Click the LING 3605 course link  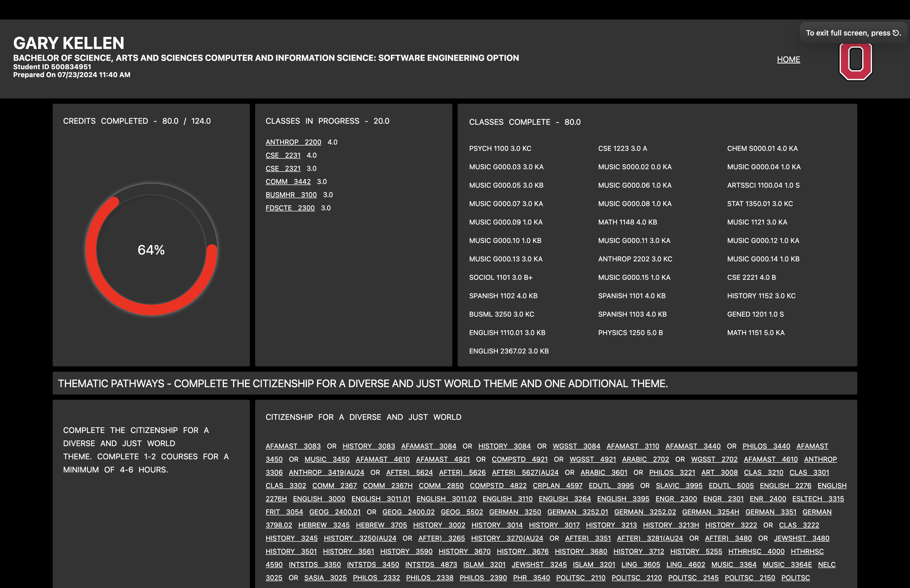click(x=640, y=564)
